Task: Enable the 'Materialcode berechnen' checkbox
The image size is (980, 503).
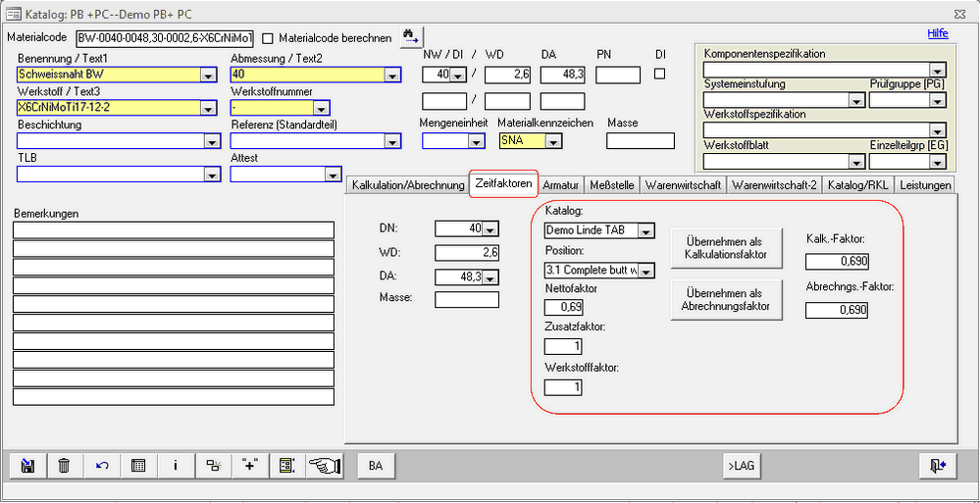Action: coord(269,38)
